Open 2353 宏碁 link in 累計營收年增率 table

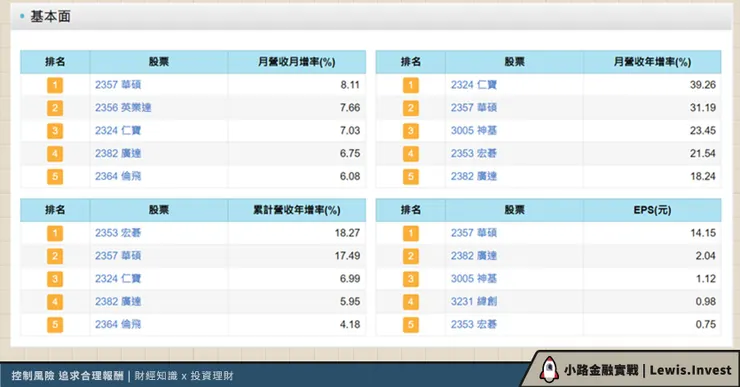[x=118, y=233]
